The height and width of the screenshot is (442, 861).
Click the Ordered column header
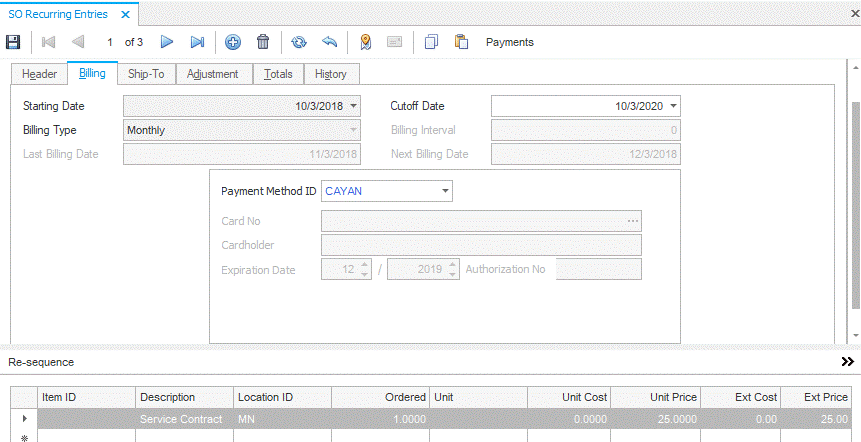381,397
